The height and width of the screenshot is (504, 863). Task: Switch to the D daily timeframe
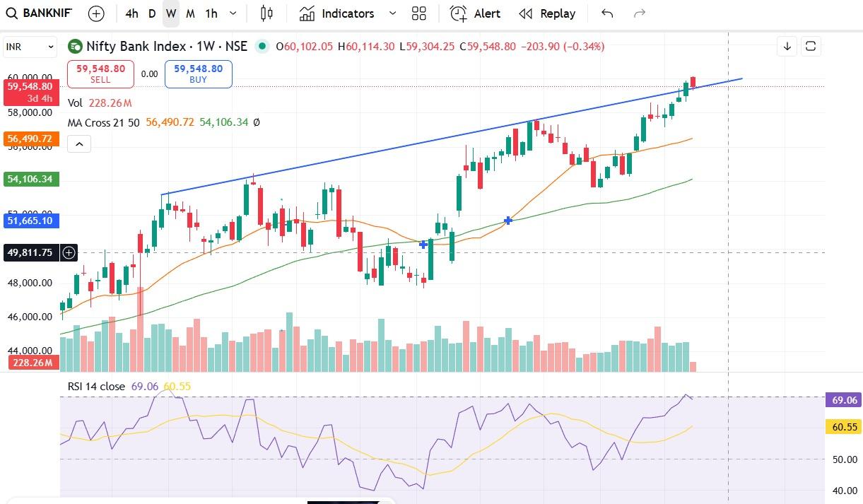152,13
